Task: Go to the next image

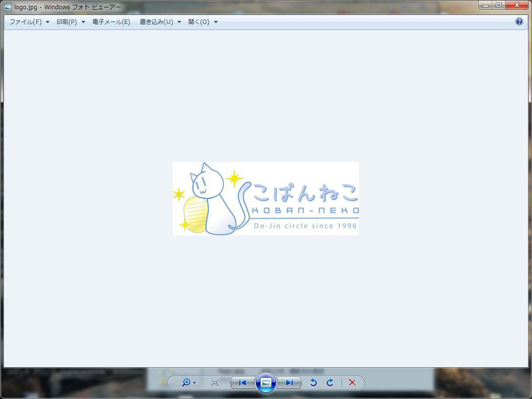Action: pyautogui.click(x=289, y=383)
